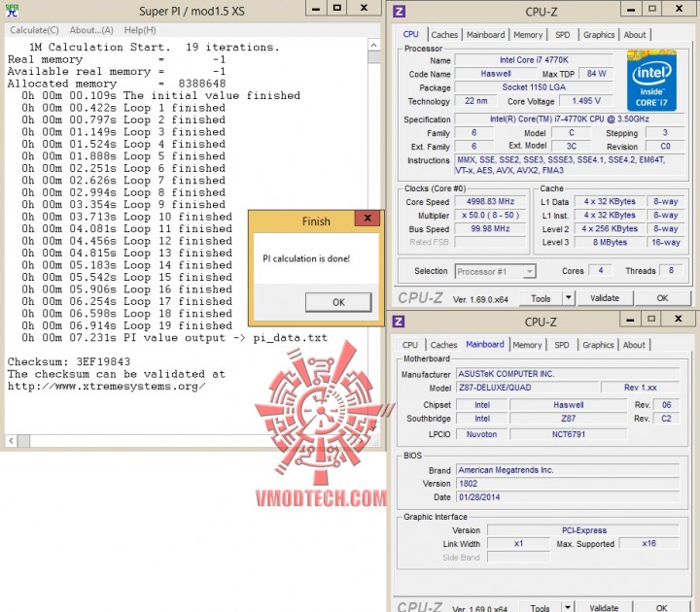
Task: Click the Loop 19 finished line
Action: coord(126,325)
